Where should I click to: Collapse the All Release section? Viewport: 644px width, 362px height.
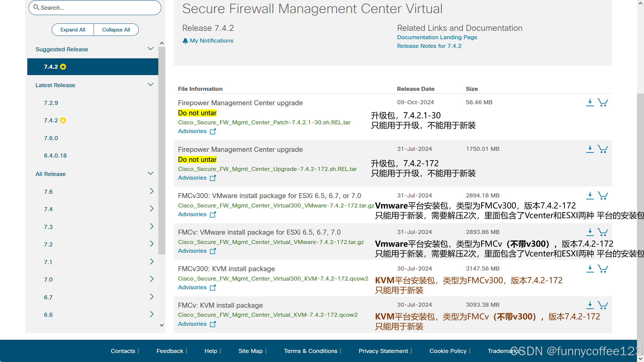[151, 174]
